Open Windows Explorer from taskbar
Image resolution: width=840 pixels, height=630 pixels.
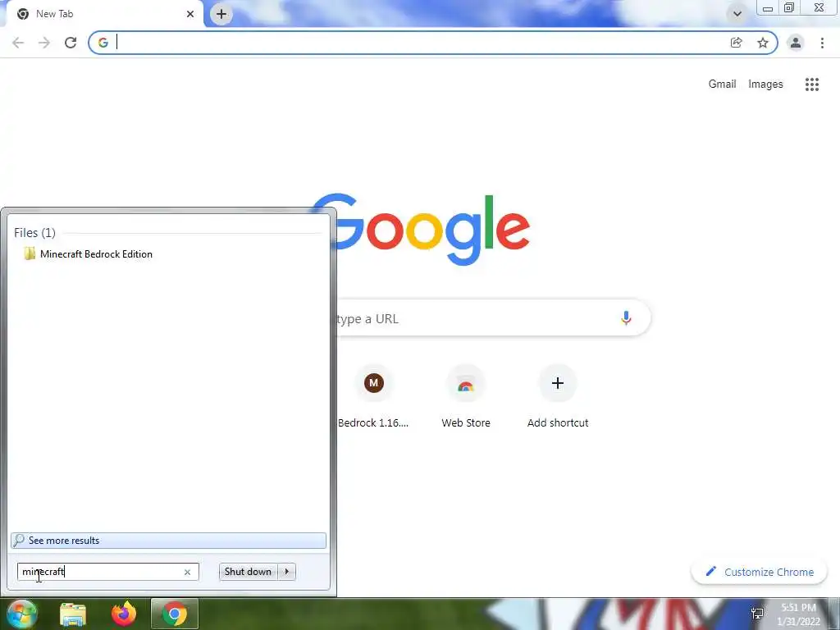[x=73, y=614]
